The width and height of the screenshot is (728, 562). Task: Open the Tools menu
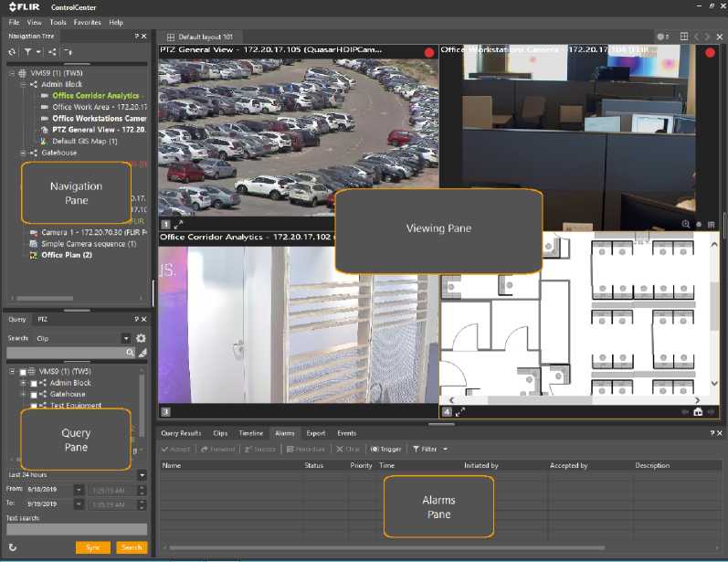(x=58, y=22)
